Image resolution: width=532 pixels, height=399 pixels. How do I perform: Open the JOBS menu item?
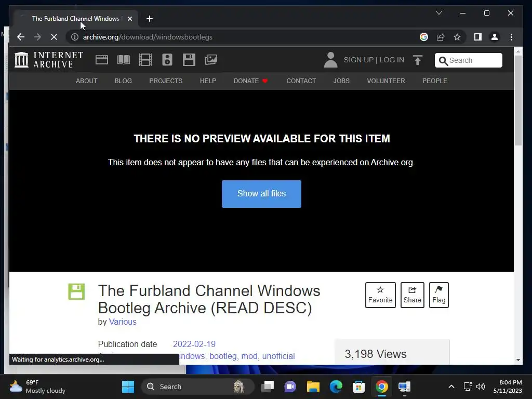pyautogui.click(x=341, y=81)
